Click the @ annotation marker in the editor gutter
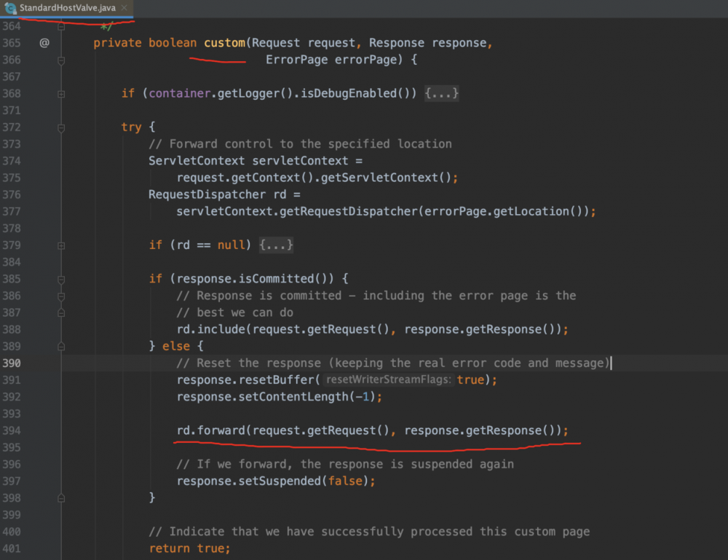 point(44,43)
